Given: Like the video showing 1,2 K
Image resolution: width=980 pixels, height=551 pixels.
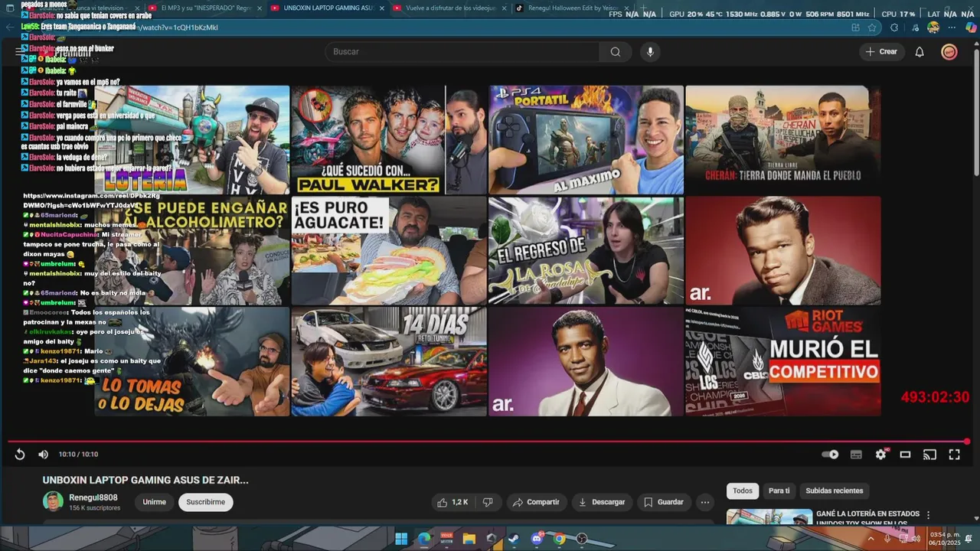Looking at the screenshot, I should [x=452, y=502].
